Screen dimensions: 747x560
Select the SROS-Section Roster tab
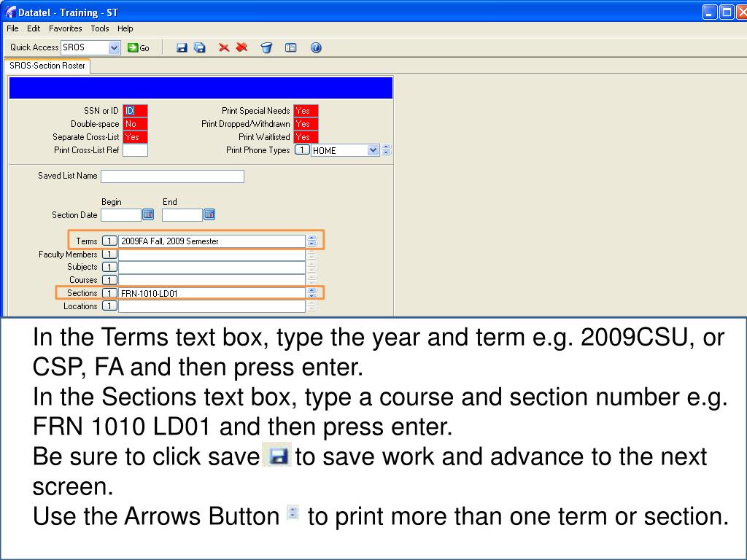[x=47, y=66]
